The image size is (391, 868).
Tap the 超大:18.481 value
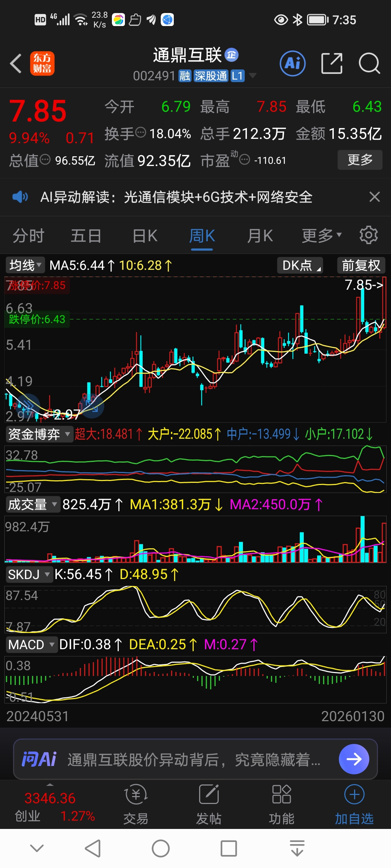click(x=108, y=434)
